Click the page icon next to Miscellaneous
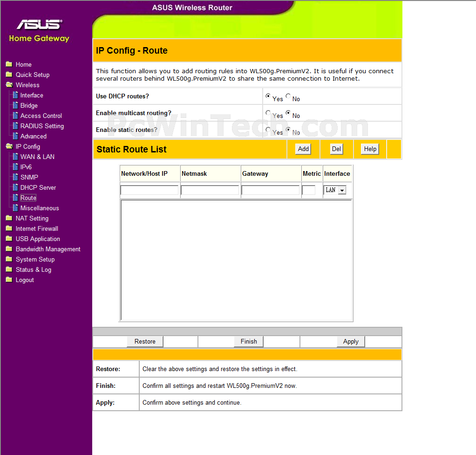The width and height of the screenshot is (476, 455). [x=15, y=208]
